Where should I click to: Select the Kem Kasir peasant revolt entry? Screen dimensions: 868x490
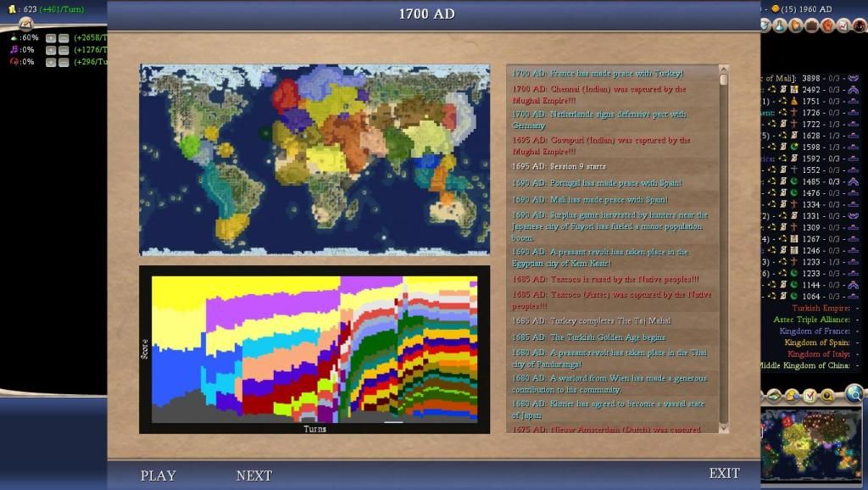[612, 258]
